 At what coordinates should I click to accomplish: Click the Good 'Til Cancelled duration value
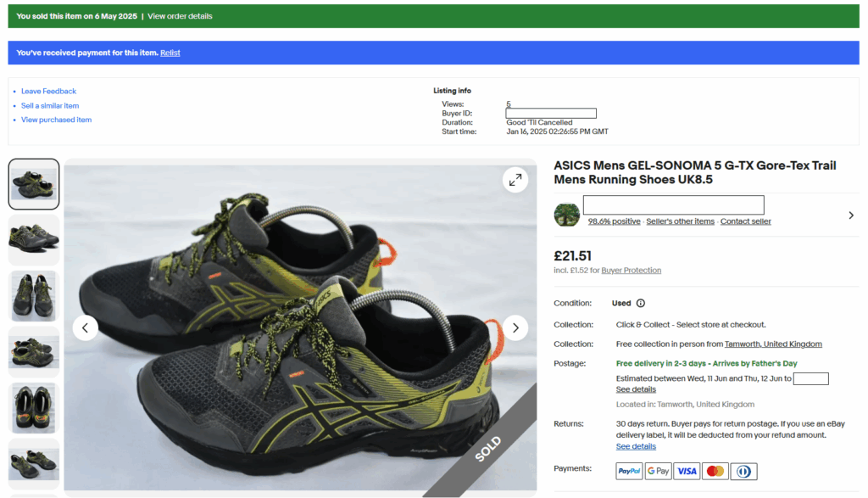(x=539, y=122)
